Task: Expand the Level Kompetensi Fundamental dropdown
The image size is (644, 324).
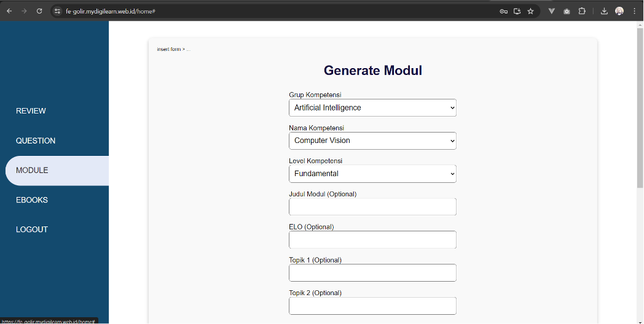Action: [x=372, y=174]
